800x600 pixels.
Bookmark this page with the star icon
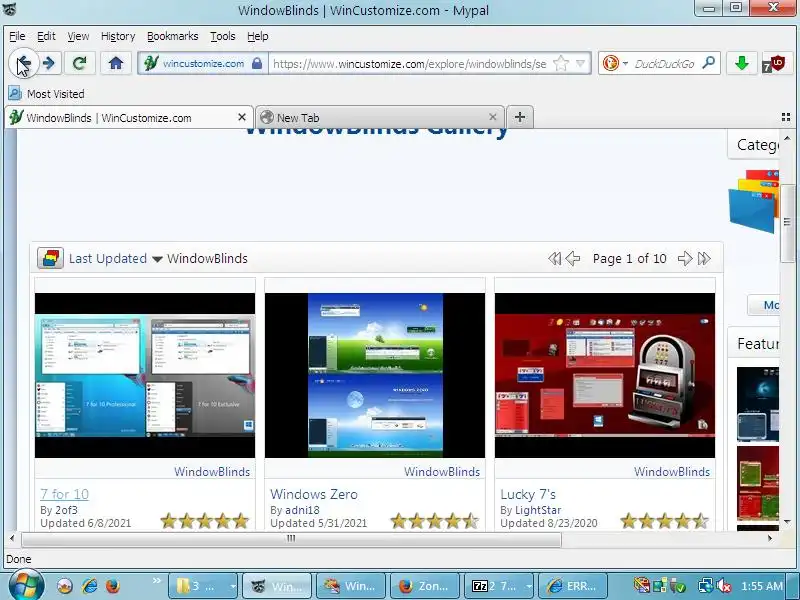pos(561,64)
